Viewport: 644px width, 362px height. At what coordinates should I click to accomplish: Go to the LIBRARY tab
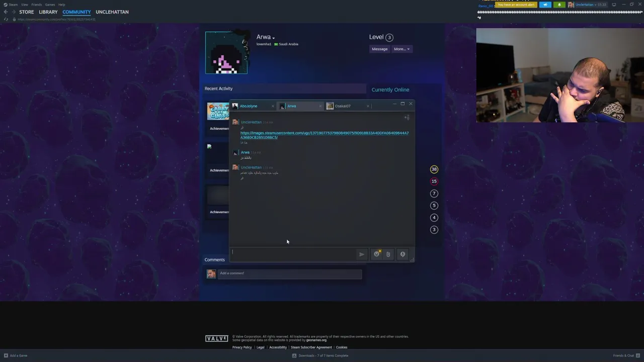[x=48, y=12]
